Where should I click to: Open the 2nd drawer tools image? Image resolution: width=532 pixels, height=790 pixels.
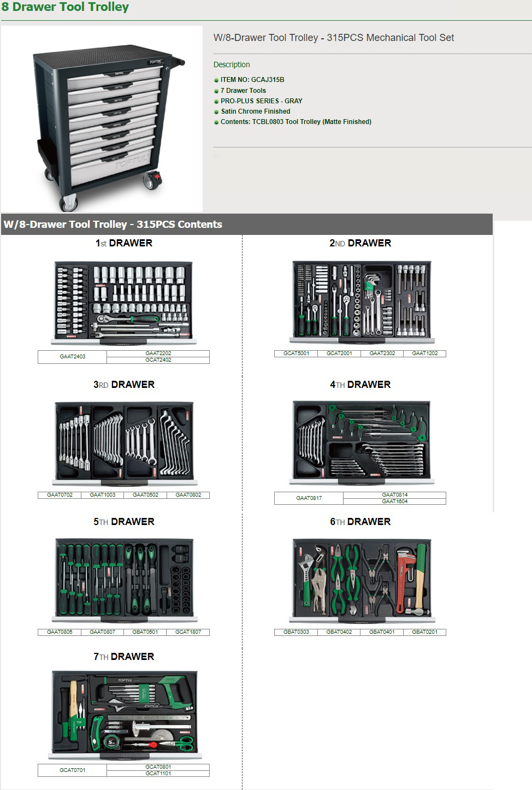362,302
